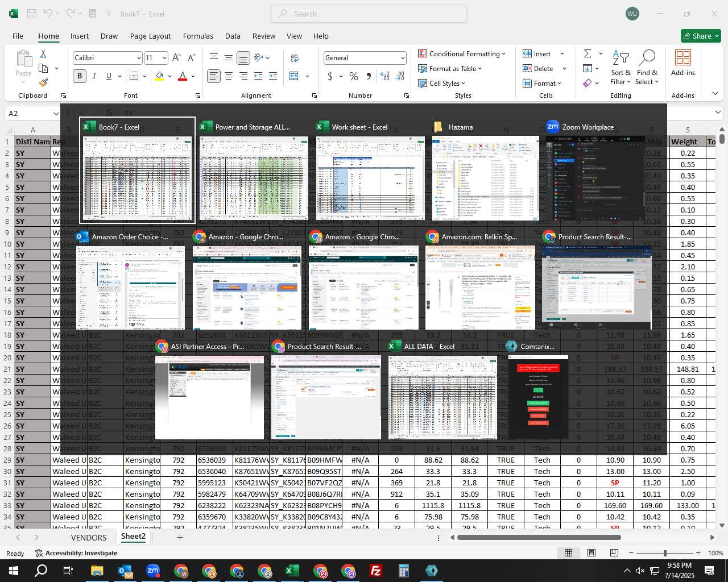Toggle Underline formatting
728x582 pixels.
(109, 76)
